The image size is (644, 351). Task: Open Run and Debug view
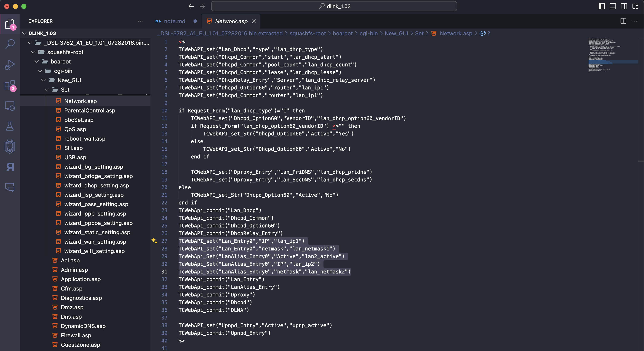10,65
